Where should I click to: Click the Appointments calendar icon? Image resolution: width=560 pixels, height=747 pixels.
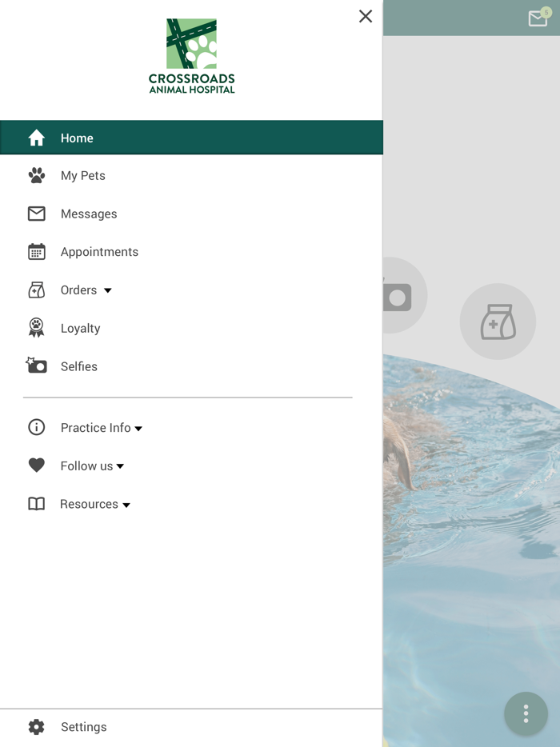36,252
